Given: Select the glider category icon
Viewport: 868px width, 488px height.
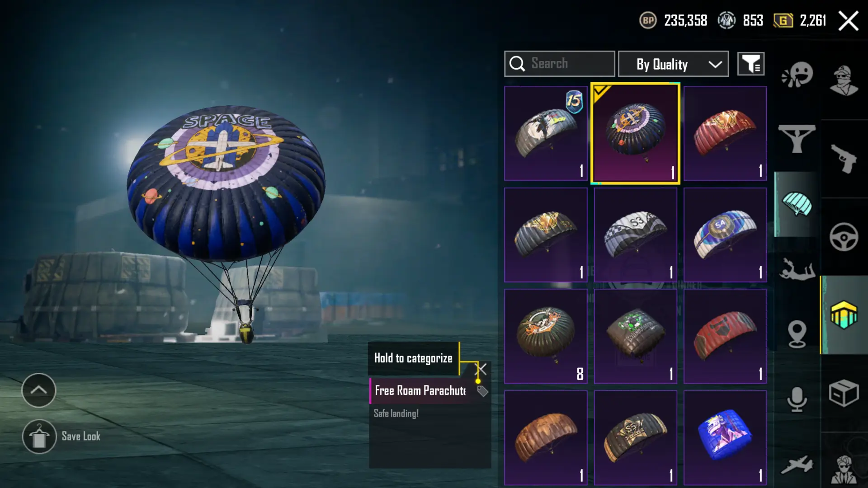Looking at the screenshot, I should click(x=797, y=139).
